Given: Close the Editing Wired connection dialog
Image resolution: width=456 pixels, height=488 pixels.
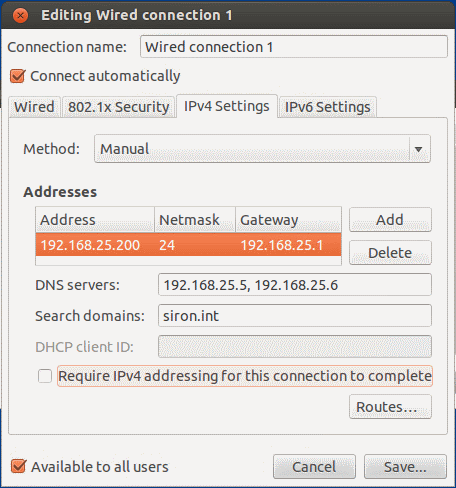Looking at the screenshot, I should pos(20,15).
